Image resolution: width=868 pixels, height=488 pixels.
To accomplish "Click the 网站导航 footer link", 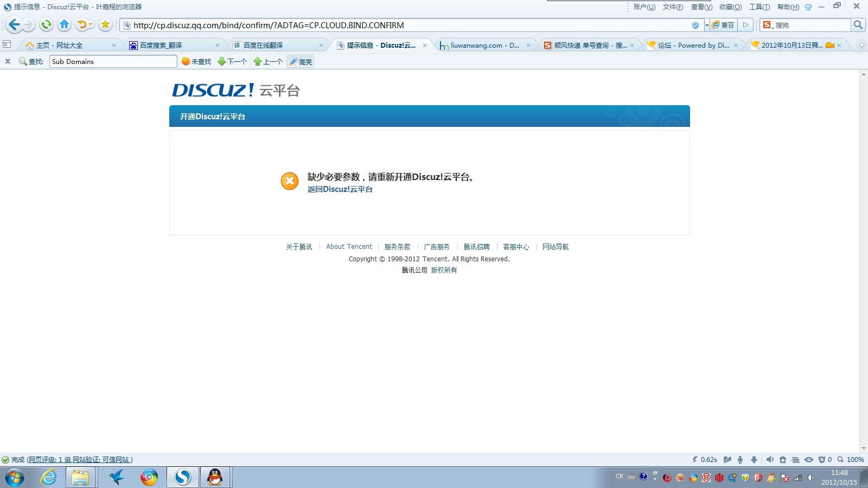I will 556,247.
